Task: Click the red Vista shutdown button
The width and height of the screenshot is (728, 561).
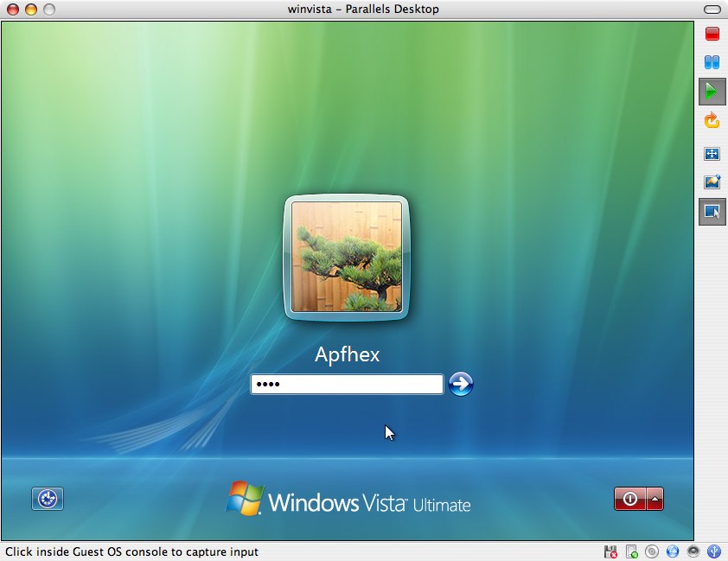Action: (x=629, y=499)
